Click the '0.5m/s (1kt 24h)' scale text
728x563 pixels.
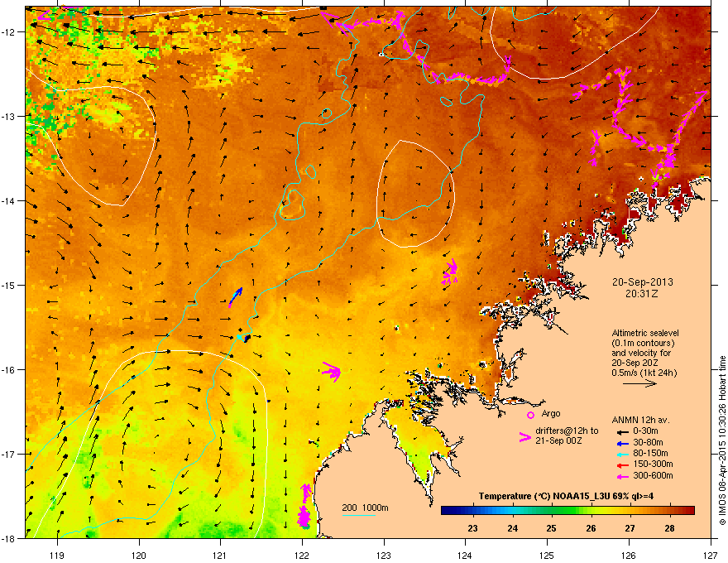point(644,373)
